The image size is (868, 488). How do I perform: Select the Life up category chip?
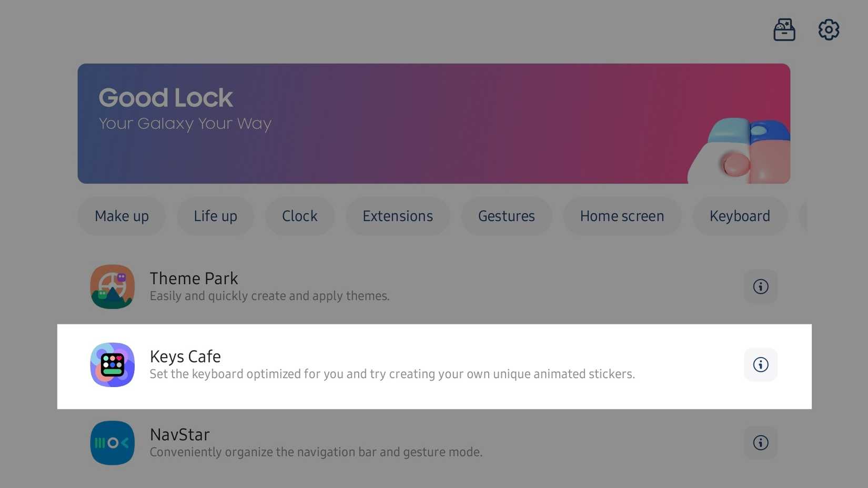click(x=215, y=216)
